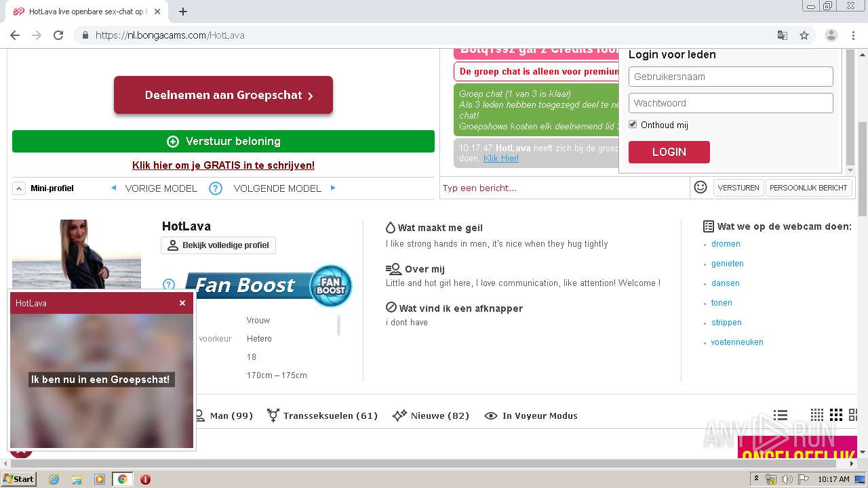Screen dimensions: 868x488
Task: Click the strippen tag link
Action: click(726, 323)
